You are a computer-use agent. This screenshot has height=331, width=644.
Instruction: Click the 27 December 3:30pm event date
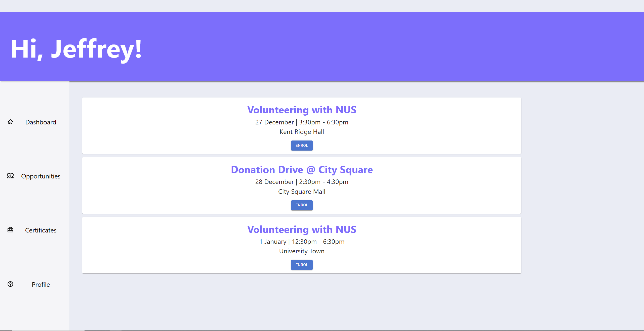[302, 122]
